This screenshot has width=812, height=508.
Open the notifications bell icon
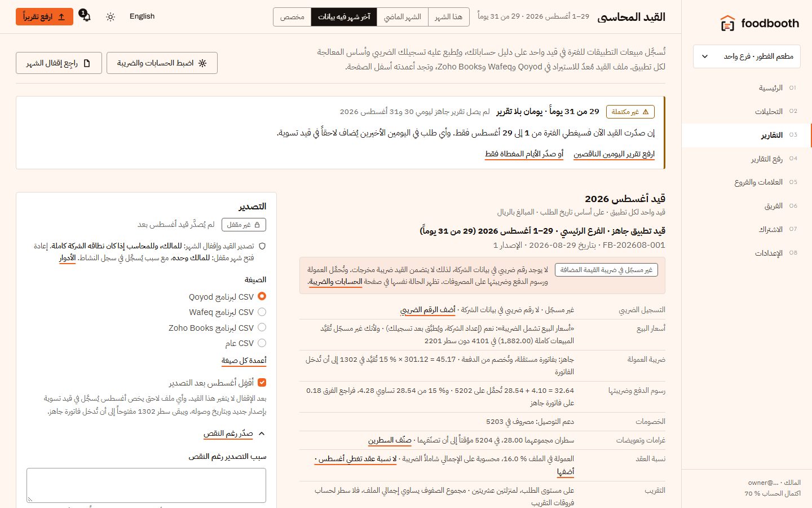(85, 16)
